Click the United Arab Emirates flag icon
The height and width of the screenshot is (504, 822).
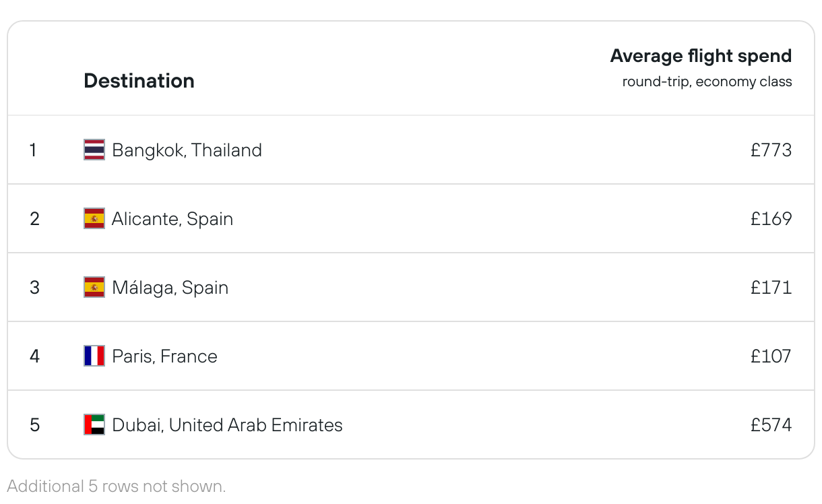[x=94, y=424]
